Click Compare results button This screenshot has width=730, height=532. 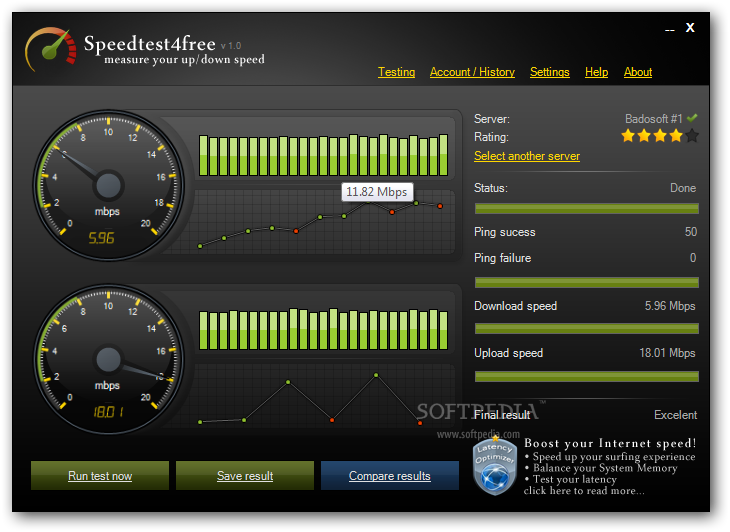(390, 475)
